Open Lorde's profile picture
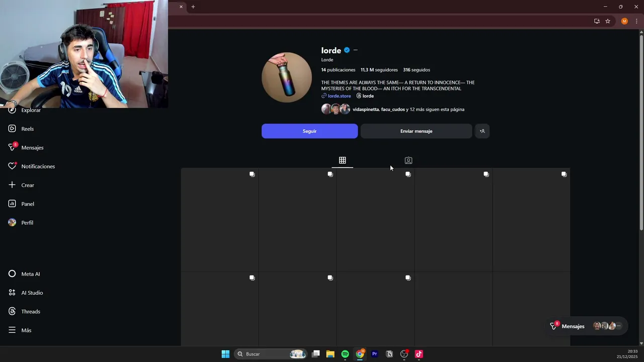 (287, 77)
